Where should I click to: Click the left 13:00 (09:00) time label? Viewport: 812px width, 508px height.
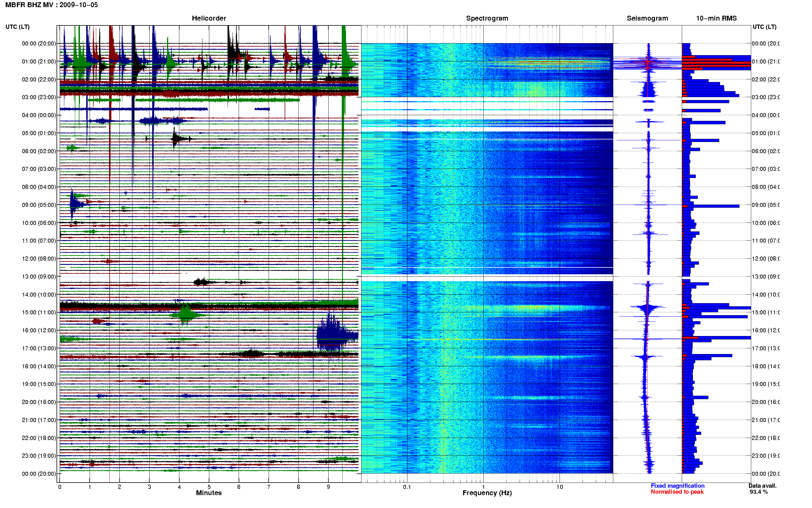click(39, 277)
